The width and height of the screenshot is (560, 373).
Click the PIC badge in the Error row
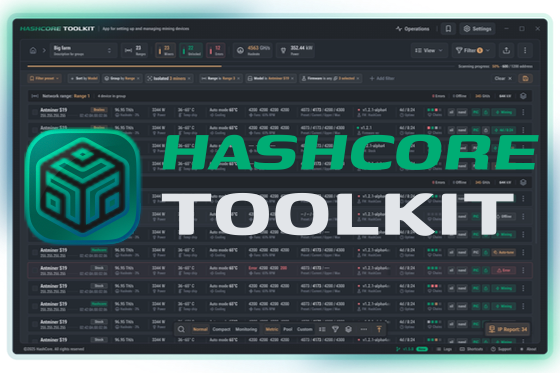click(476, 270)
